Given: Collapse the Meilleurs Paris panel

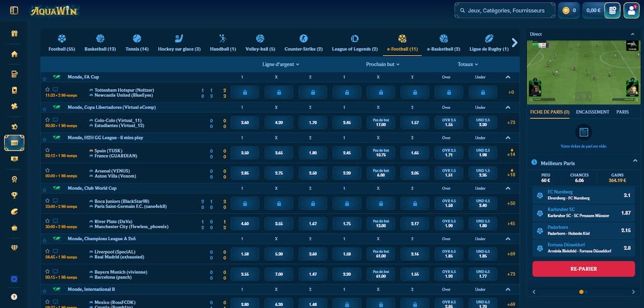Looking at the screenshot, I should click(x=632, y=162).
